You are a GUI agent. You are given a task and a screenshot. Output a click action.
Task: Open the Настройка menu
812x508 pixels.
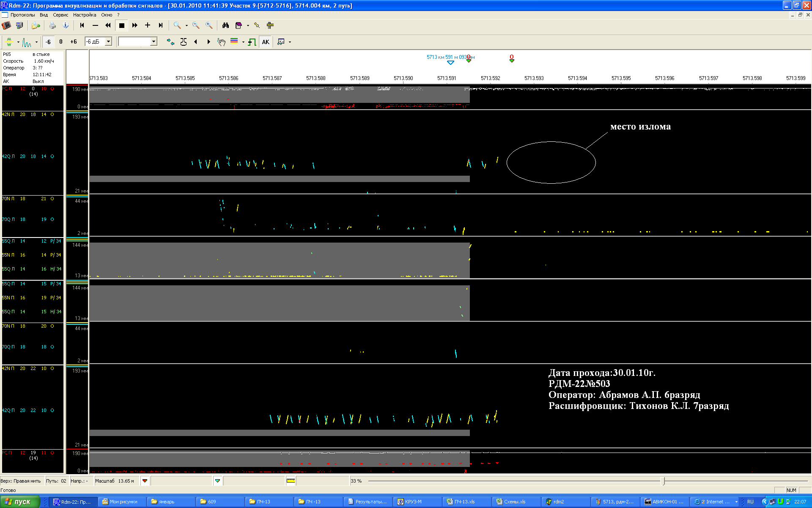pyautogui.click(x=85, y=15)
